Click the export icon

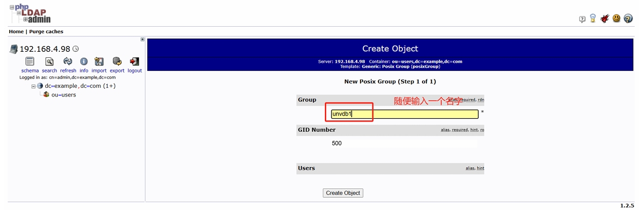click(x=117, y=62)
